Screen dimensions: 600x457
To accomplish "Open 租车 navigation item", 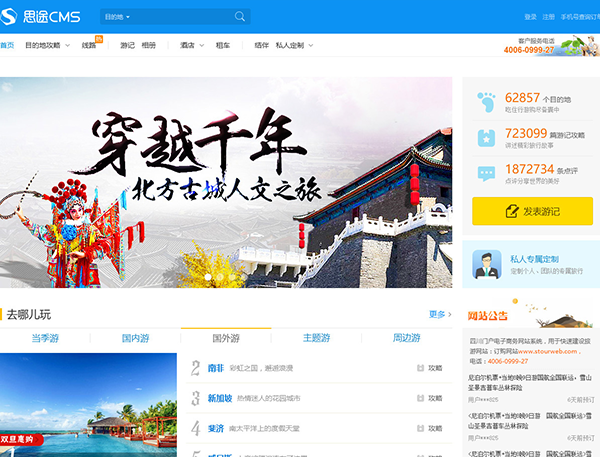I will point(223,45).
